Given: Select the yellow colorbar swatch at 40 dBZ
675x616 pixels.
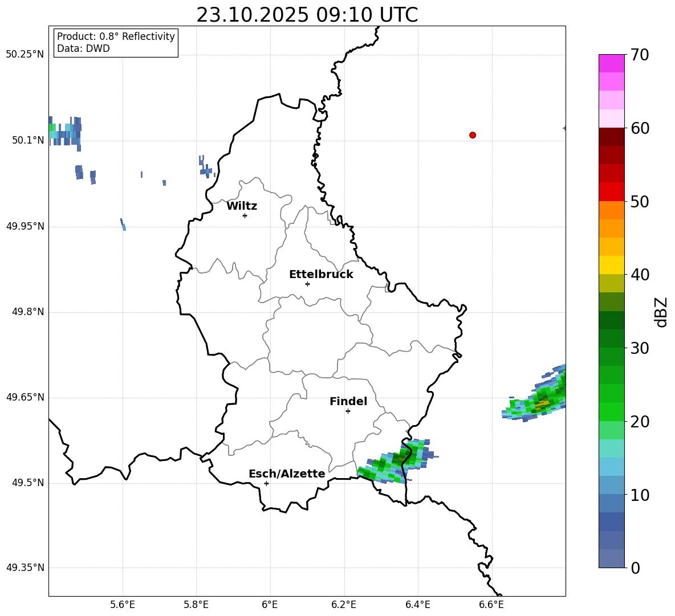Looking at the screenshot, I should pos(612,265).
